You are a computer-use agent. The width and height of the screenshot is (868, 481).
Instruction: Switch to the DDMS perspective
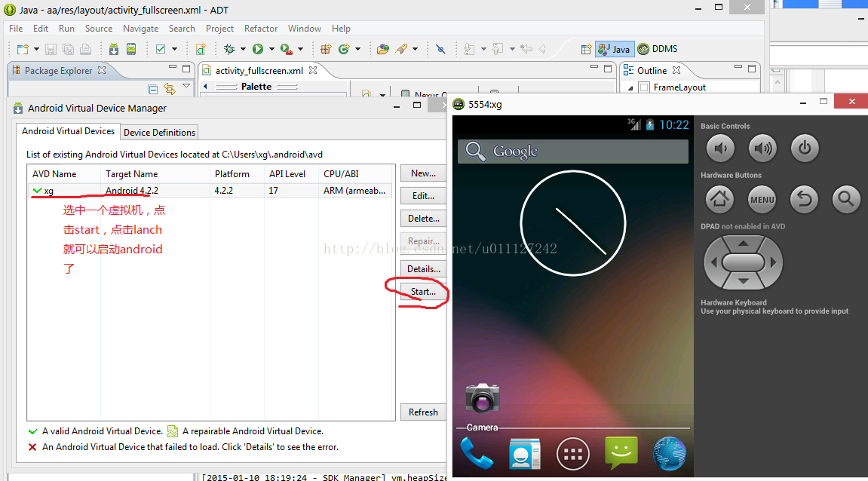(x=658, y=49)
